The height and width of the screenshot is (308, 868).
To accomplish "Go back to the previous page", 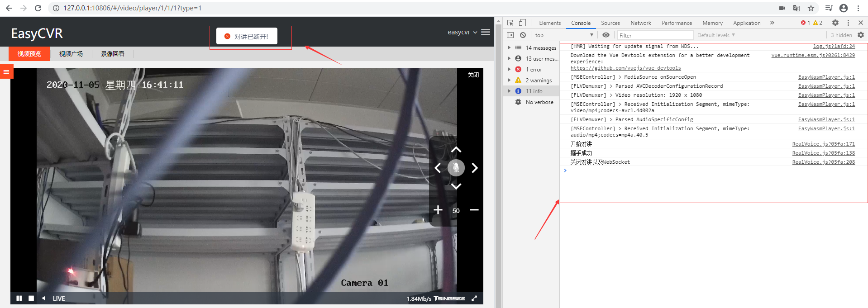I will [9, 8].
